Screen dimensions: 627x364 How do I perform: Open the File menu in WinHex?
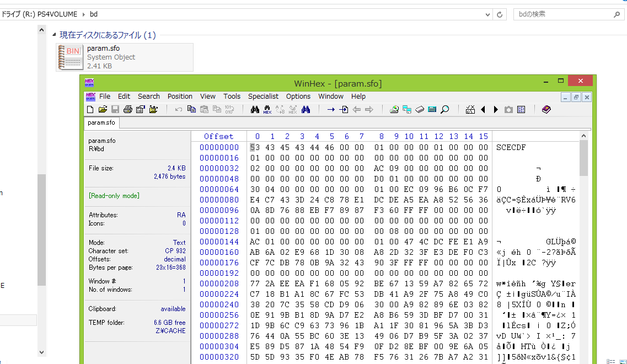105,97
